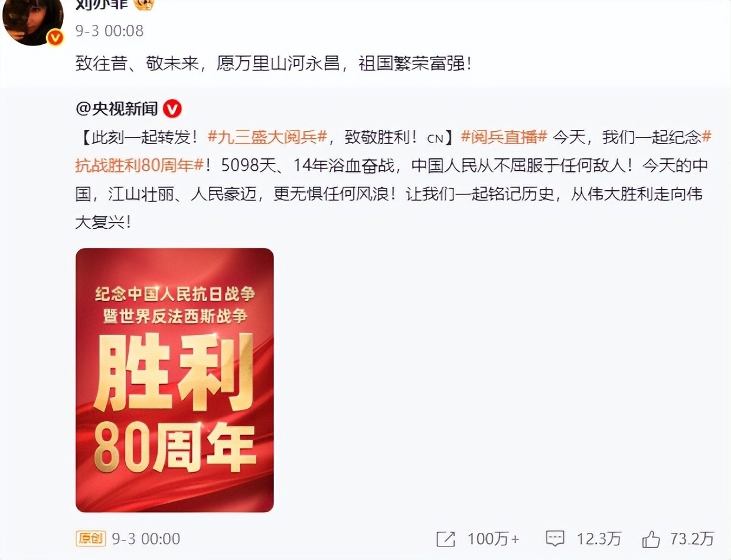
Task: Open hashtag 抗战胜利80周年
Action: [x=139, y=165]
